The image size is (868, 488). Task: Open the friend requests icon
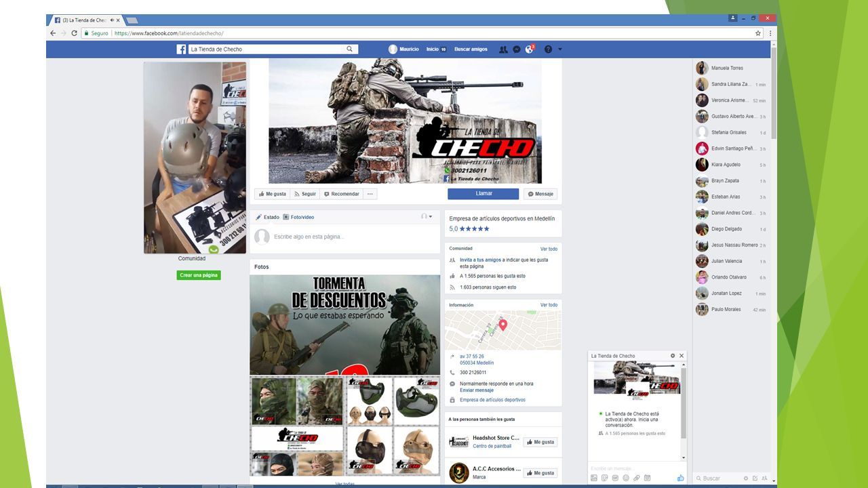[x=503, y=49]
